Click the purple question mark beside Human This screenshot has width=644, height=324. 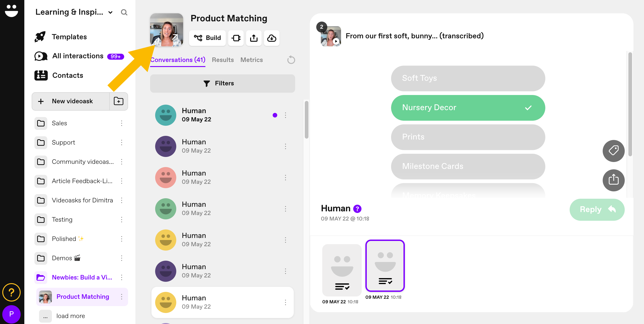point(357,209)
